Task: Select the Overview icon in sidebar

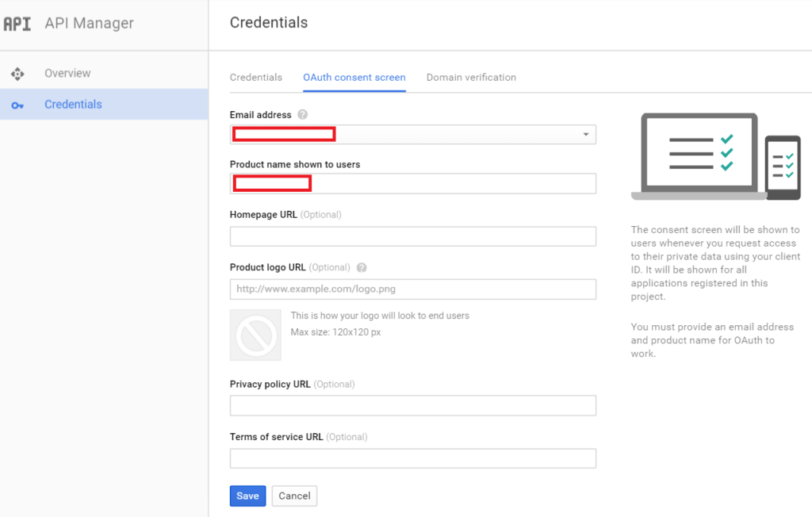Action: point(17,73)
